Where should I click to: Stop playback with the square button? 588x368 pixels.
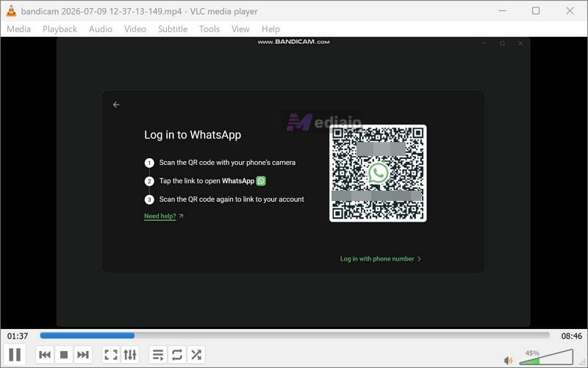pyautogui.click(x=64, y=355)
